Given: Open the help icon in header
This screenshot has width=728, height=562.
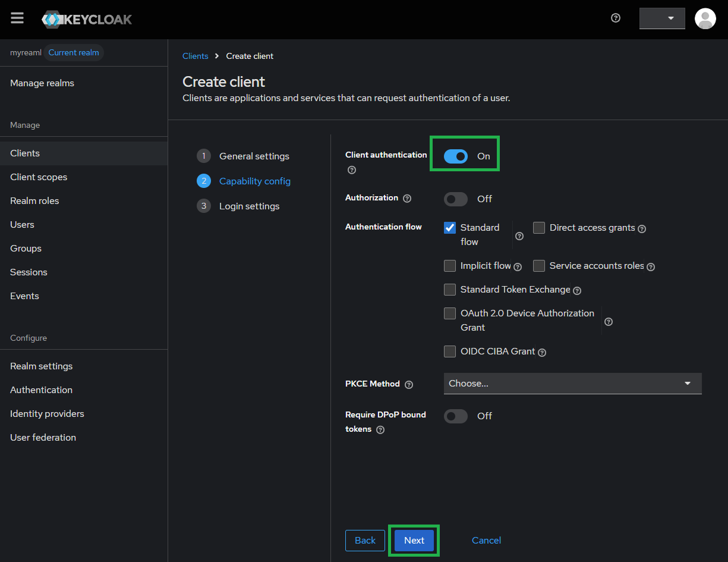Looking at the screenshot, I should click(616, 18).
